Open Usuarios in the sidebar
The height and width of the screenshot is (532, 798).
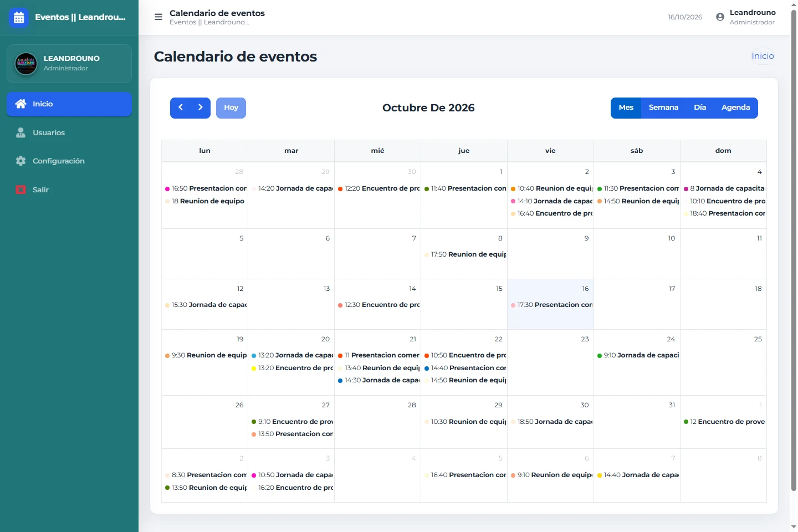[x=69, y=132]
